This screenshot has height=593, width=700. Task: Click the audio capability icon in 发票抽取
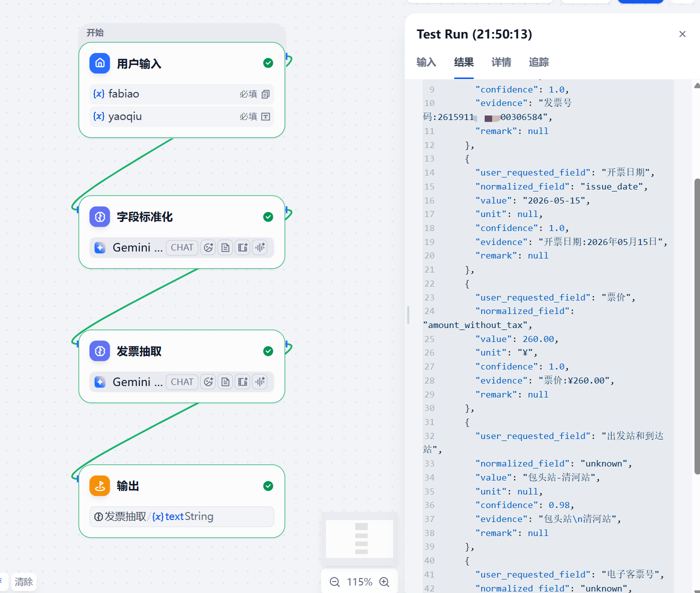click(260, 382)
